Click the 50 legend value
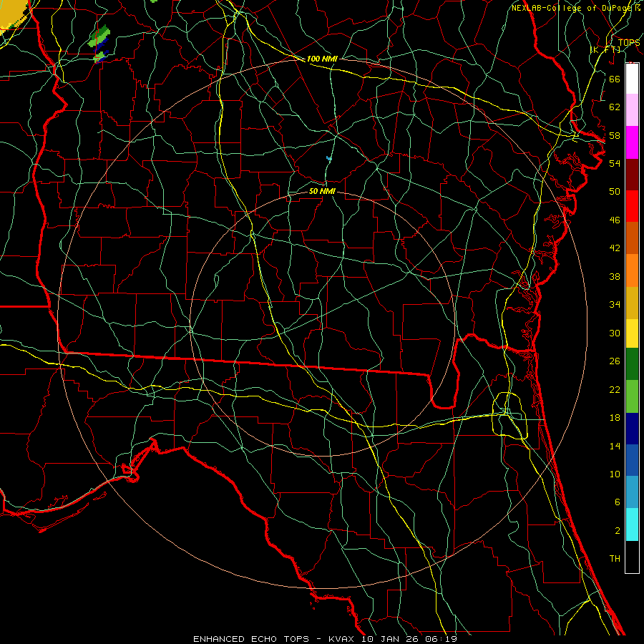Screen dimensions: 644x644 click(615, 191)
